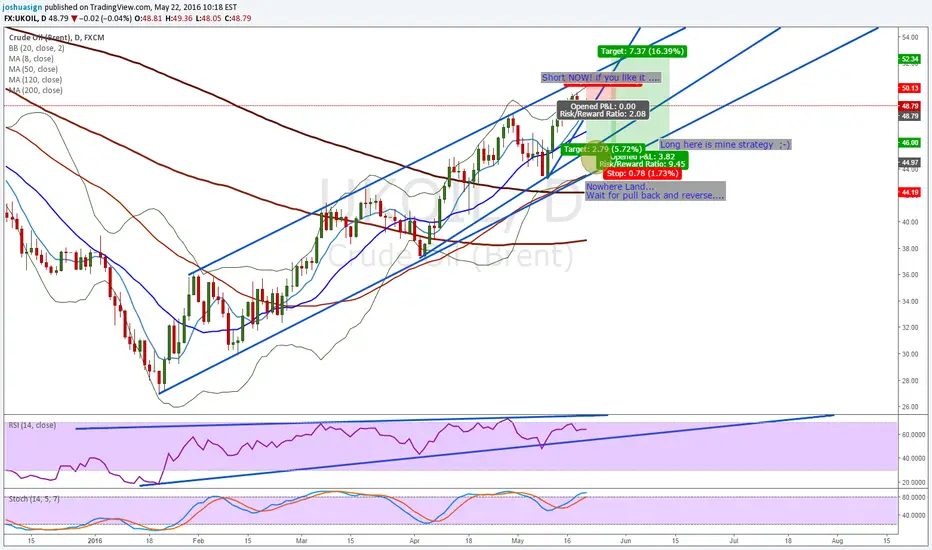This screenshot has width=932, height=550.
Task: Click the Feb label on time axis
Action: [x=199, y=541]
